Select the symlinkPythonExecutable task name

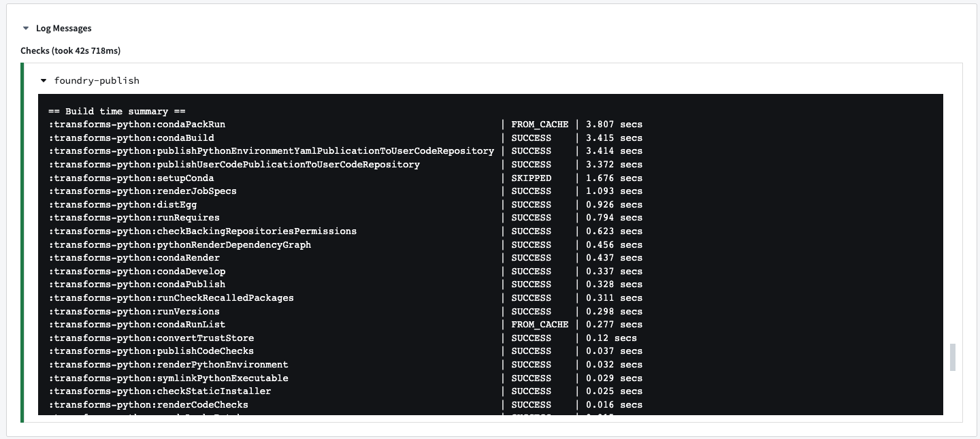pyautogui.click(x=168, y=378)
